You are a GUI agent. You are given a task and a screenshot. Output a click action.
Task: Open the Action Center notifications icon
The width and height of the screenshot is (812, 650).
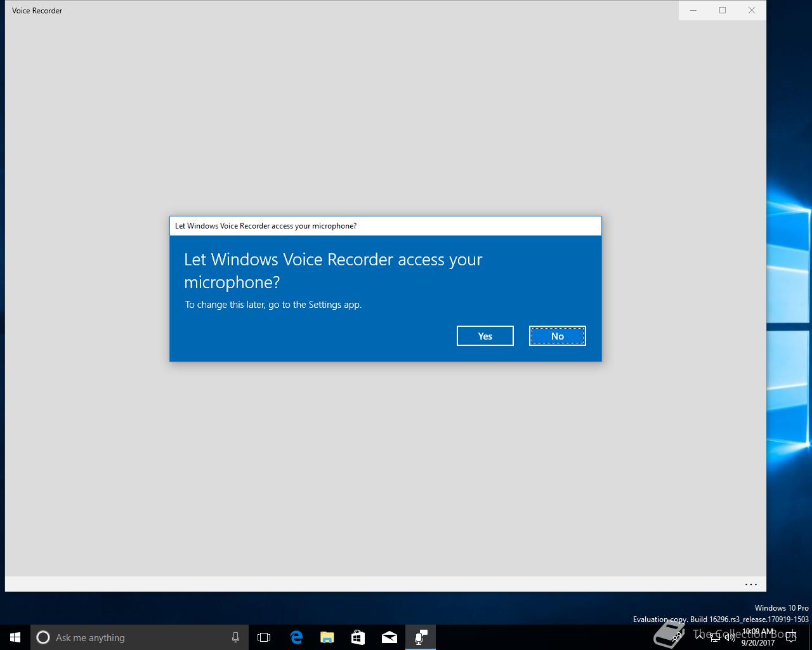pyautogui.click(x=791, y=637)
